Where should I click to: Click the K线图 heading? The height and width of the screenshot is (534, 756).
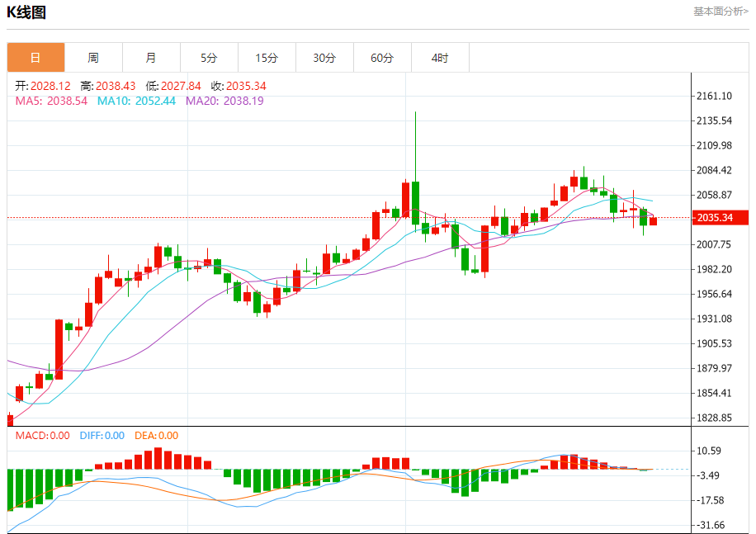(x=26, y=12)
